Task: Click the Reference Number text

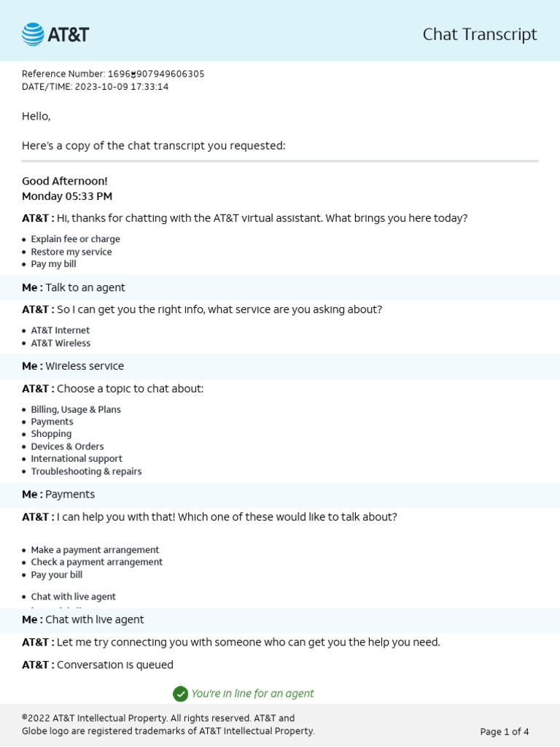Action: tap(113, 74)
